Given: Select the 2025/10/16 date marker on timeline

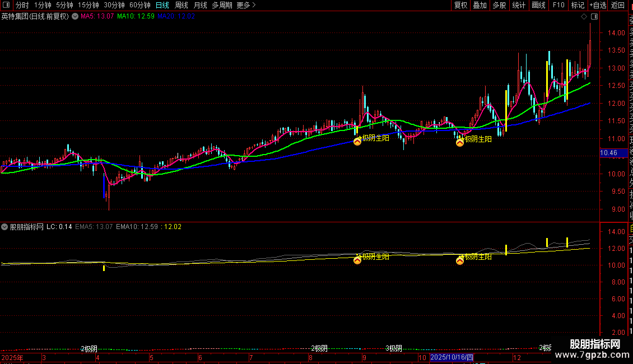Looking at the screenshot, I should click(x=452, y=357).
